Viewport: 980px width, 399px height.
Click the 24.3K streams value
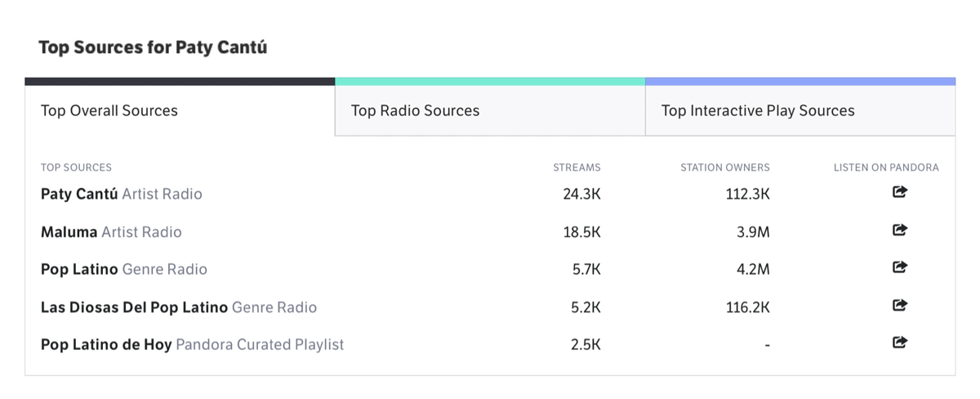point(582,195)
